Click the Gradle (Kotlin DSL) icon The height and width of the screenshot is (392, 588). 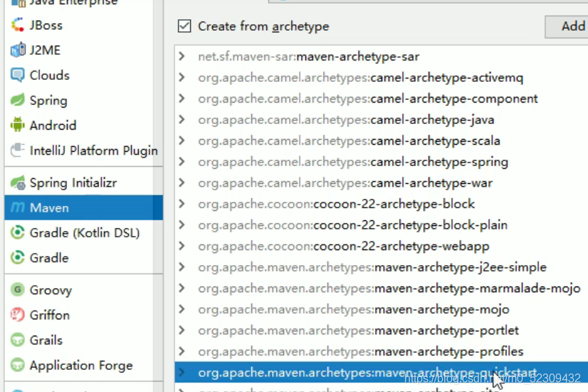(18, 233)
